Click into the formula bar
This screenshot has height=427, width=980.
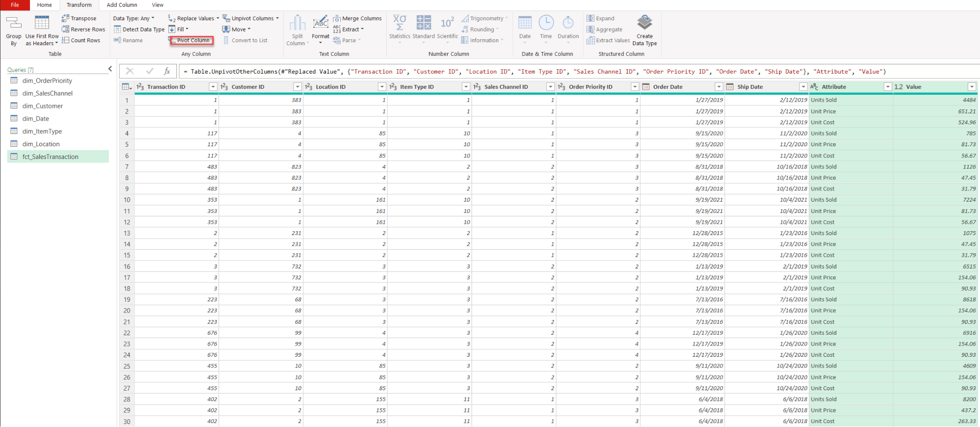578,71
